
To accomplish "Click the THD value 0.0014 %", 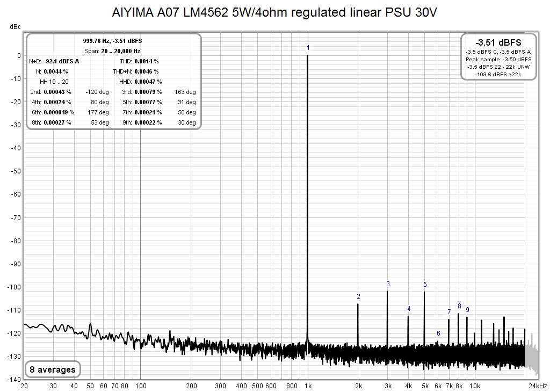I will (147, 61).
